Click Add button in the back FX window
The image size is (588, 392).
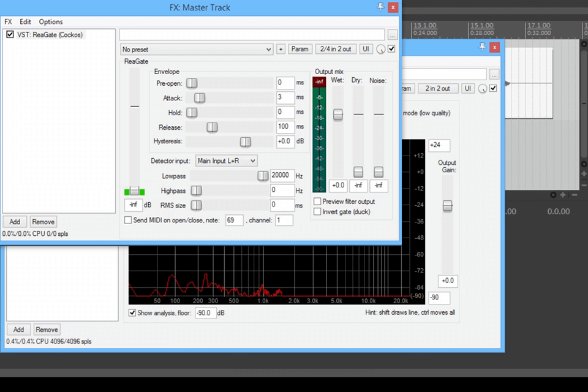coord(18,330)
